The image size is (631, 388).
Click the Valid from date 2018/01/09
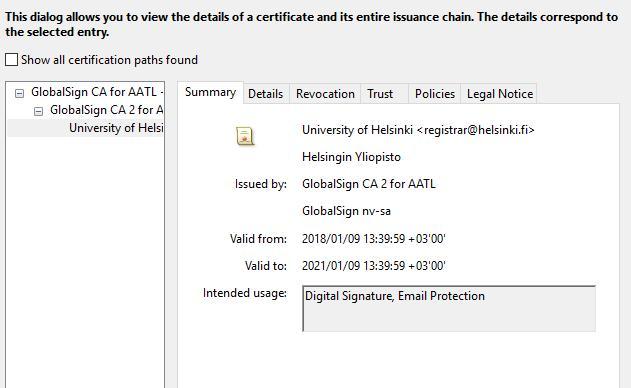point(373,239)
